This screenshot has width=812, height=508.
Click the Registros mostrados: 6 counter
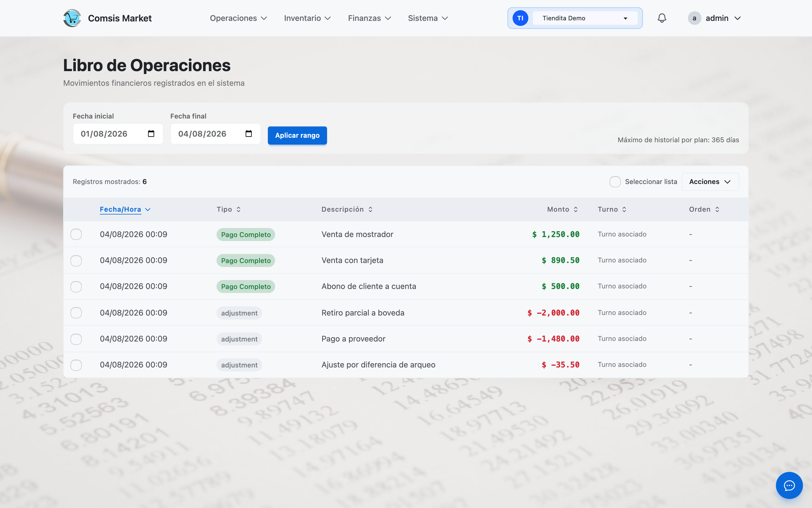110,182
